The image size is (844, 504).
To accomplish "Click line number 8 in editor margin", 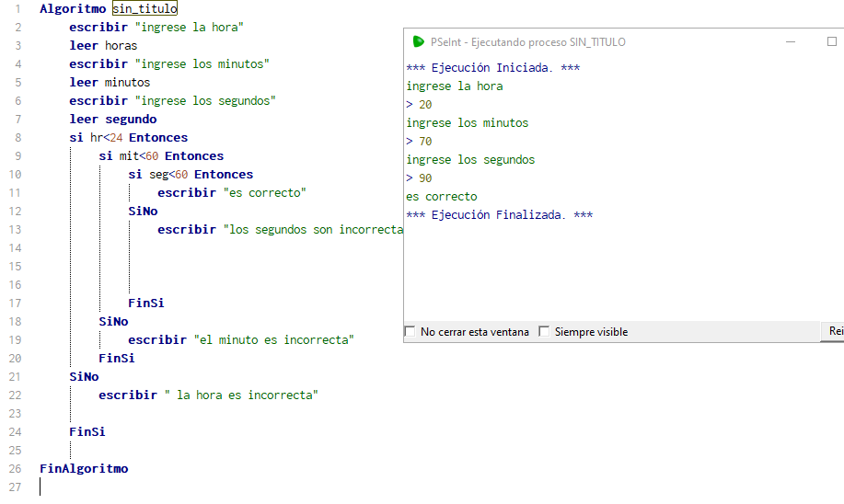I will tap(17, 137).
